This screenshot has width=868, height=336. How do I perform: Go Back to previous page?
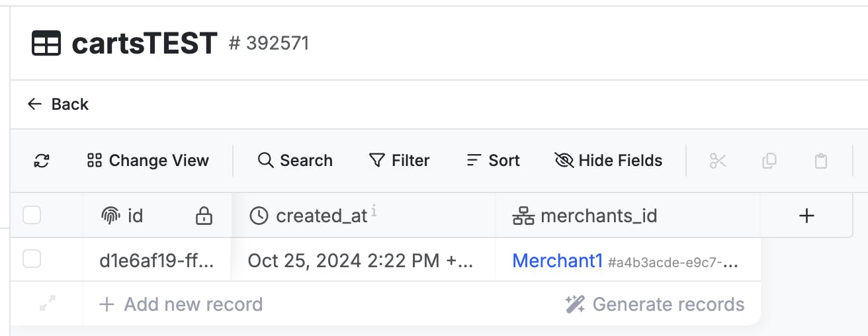click(58, 105)
